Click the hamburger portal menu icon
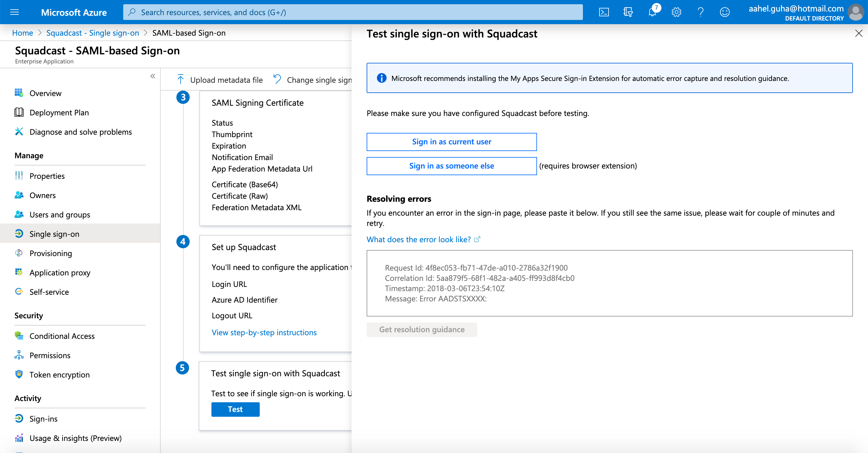 [x=14, y=12]
